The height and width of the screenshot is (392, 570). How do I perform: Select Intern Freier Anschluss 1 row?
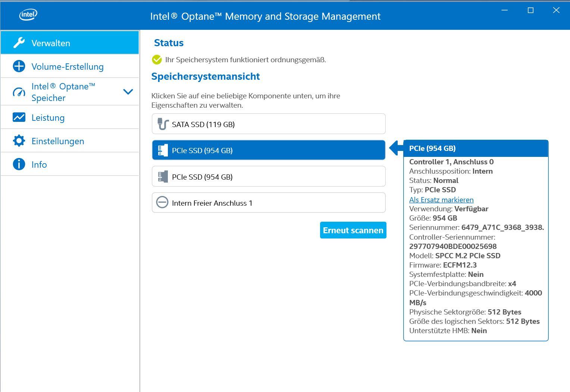point(269,203)
